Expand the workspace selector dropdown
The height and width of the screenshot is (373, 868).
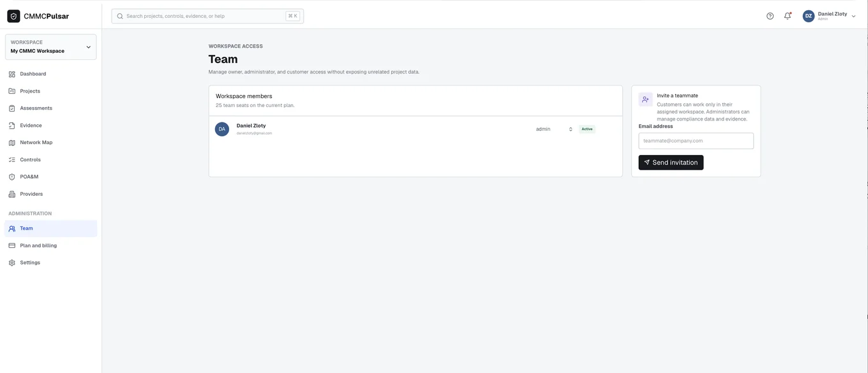(x=51, y=47)
